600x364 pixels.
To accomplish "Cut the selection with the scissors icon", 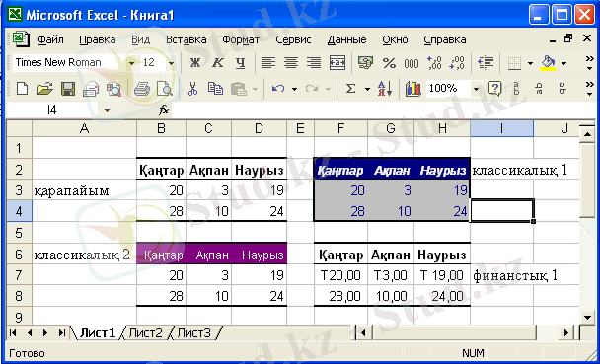I will 192,89.
